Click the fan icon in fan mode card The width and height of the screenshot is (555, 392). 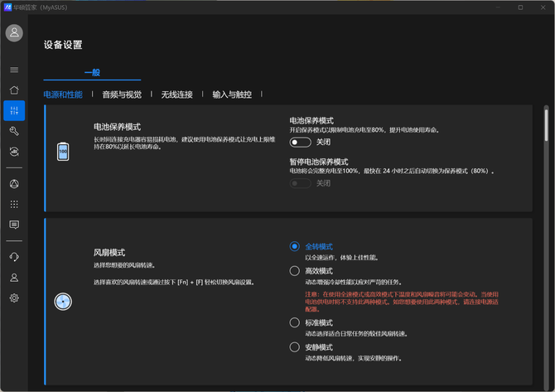(63, 302)
